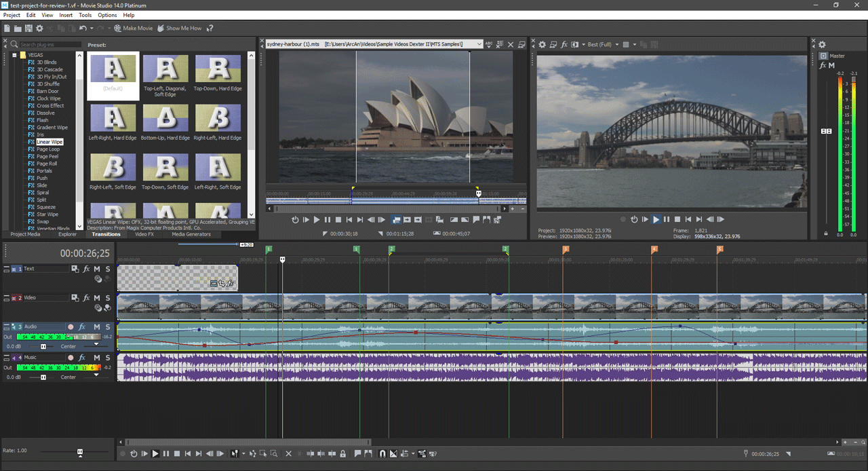The height and width of the screenshot is (471, 868).
Task: Click the lock event icon in timeline toolbar
Action: (343, 454)
